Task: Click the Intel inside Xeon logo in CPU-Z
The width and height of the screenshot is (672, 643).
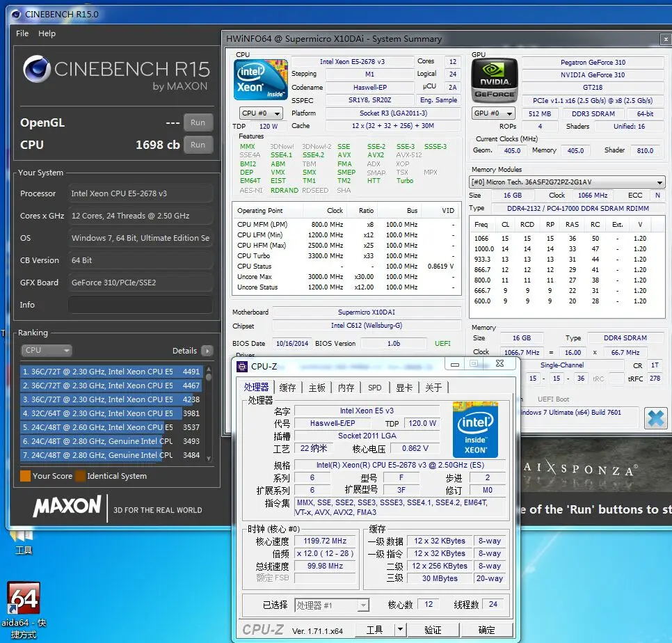Action: click(475, 430)
